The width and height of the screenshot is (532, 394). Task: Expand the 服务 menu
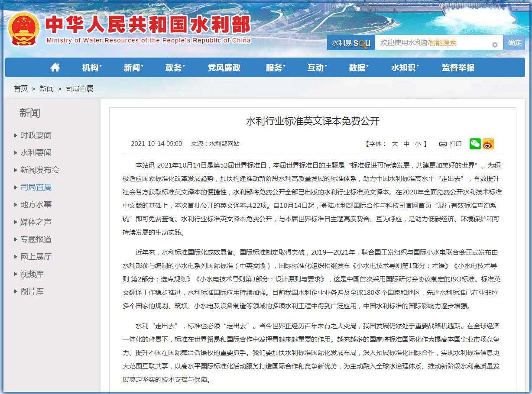(276, 68)
